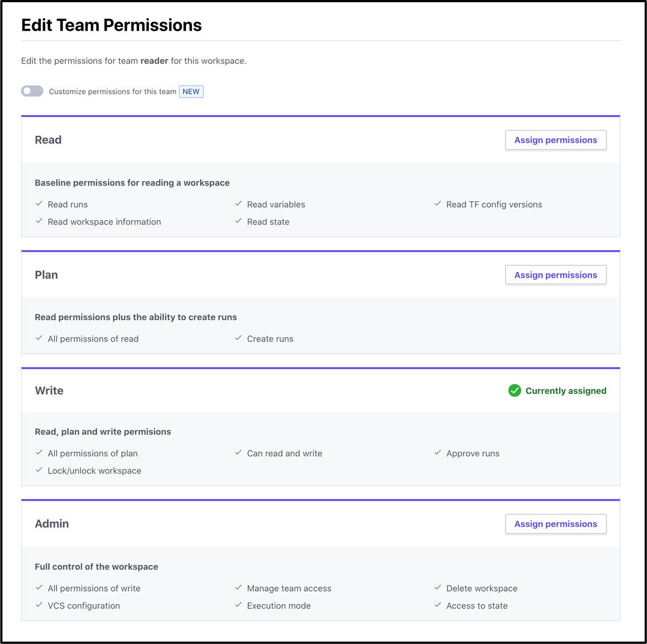Click the NEW badge next to customize
This screenshot has width=647, height=644.
coord(191,92)
